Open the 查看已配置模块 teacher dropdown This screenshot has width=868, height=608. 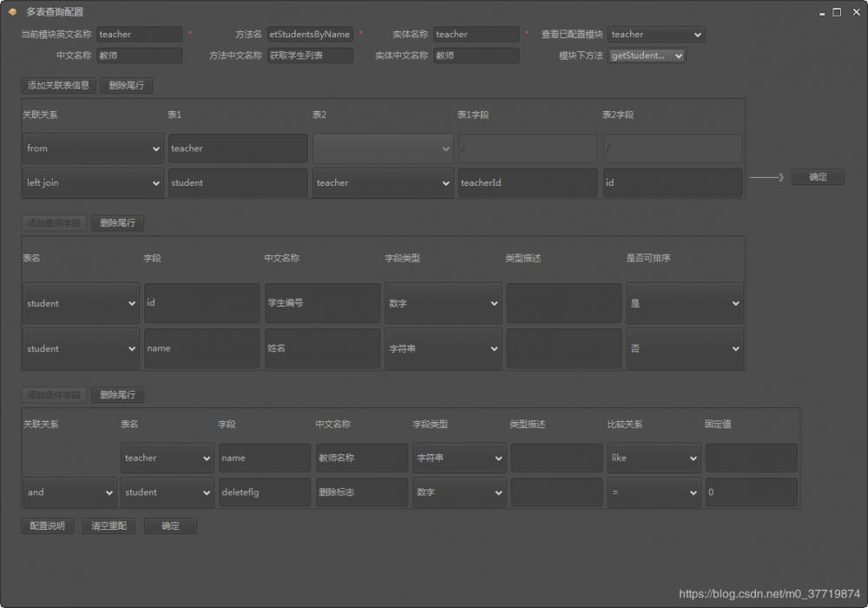pos(656,35)
